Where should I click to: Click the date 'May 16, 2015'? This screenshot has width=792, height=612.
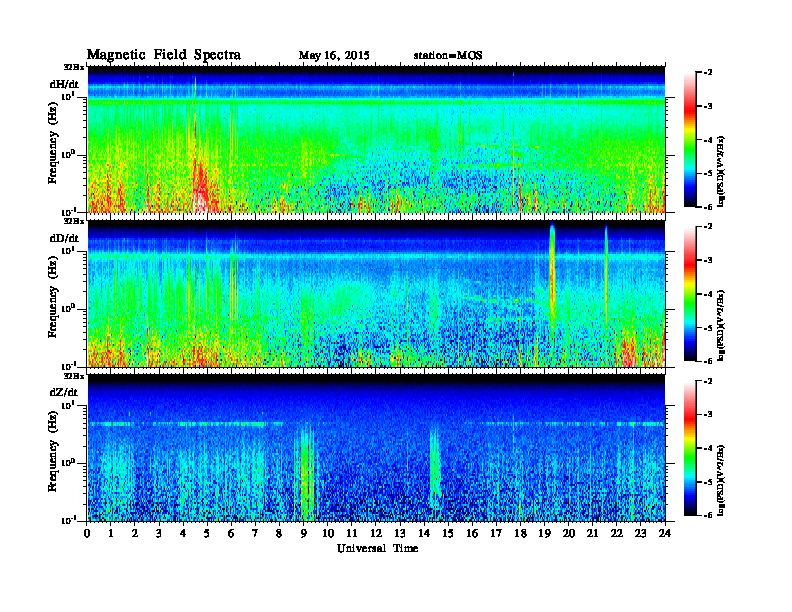pyautogui.click(x=334, y=56)
